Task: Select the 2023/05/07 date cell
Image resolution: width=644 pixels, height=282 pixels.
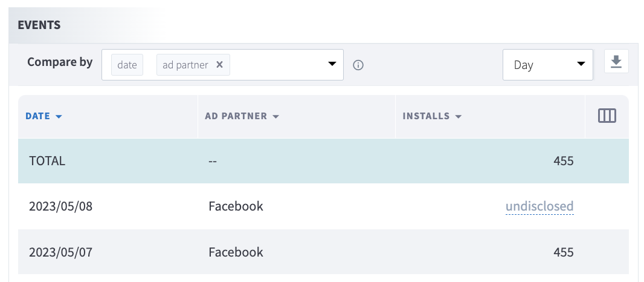Action: pos(61,252)
